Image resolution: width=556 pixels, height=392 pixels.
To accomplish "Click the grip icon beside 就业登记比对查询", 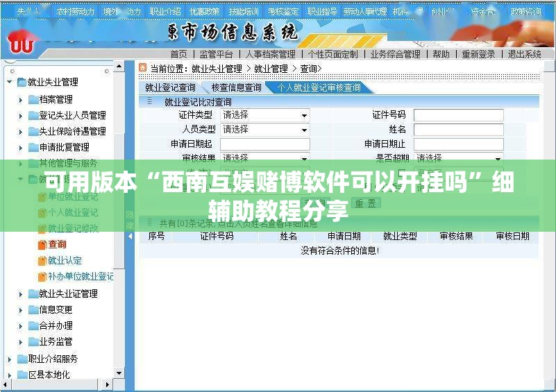I will [149, 101].
